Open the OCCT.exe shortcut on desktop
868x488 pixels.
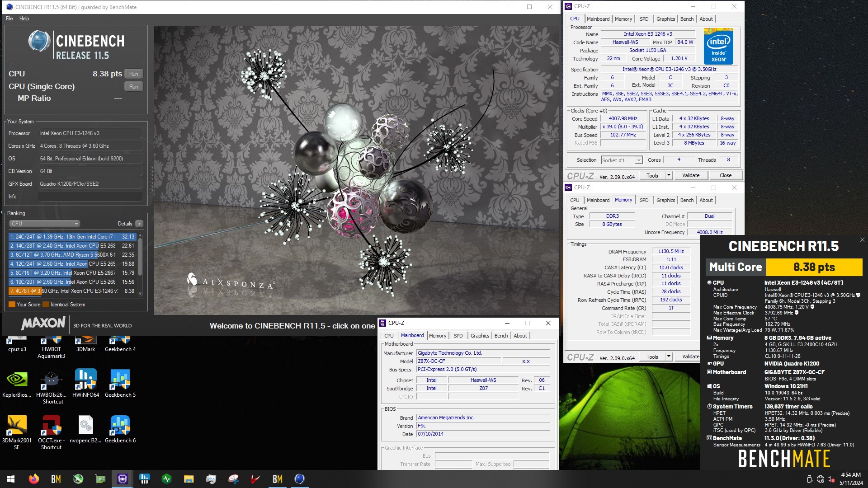(51, 432)
